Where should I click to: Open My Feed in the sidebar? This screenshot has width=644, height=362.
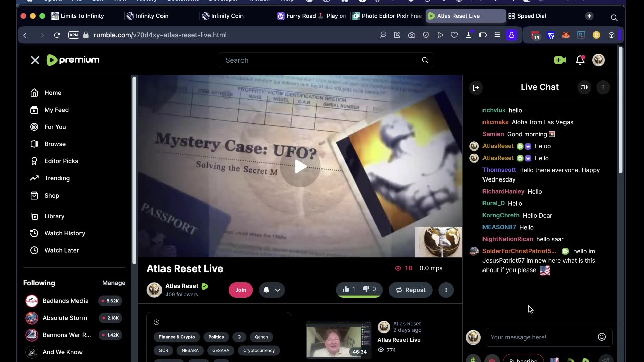(x=56, y=110)
